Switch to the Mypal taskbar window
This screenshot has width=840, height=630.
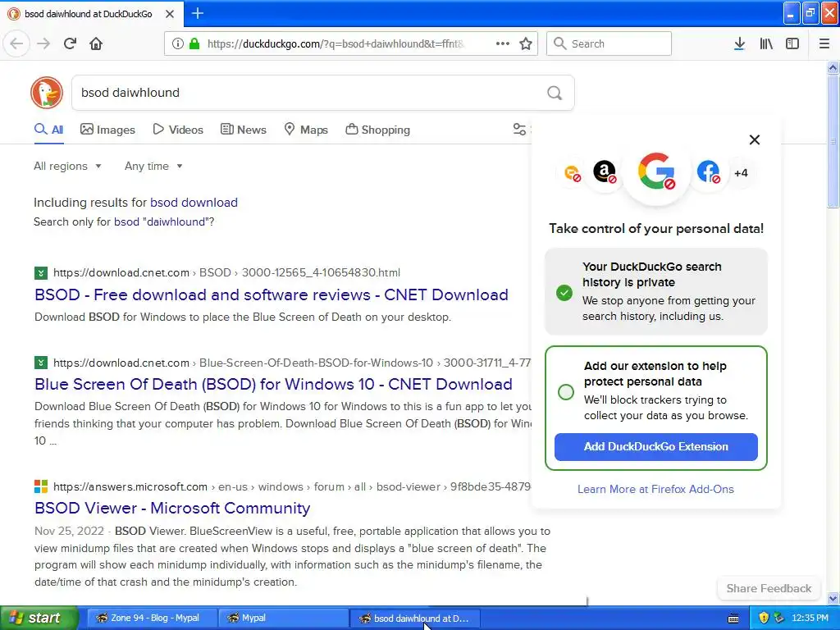[283, 618]
